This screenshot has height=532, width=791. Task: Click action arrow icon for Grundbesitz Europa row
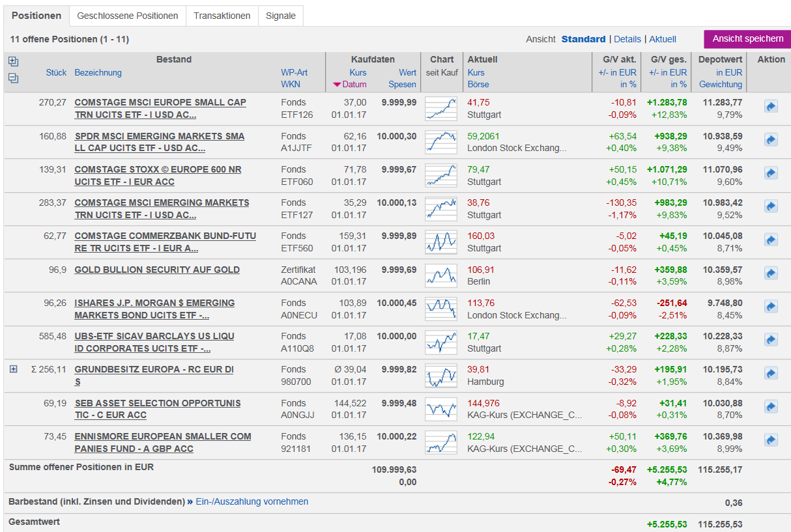(771, 373)
